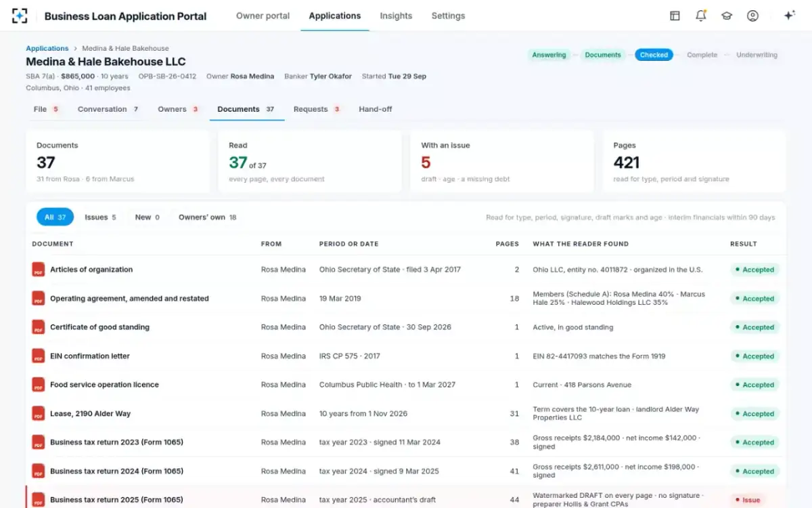Filter by New 0
The height and width of the screenshot is (508, 812).
coord(148,217)
